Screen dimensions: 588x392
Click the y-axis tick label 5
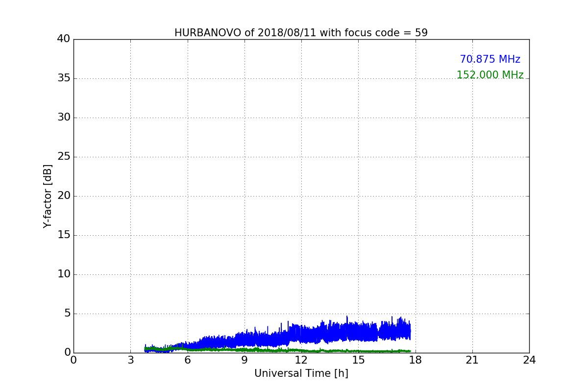67,314
